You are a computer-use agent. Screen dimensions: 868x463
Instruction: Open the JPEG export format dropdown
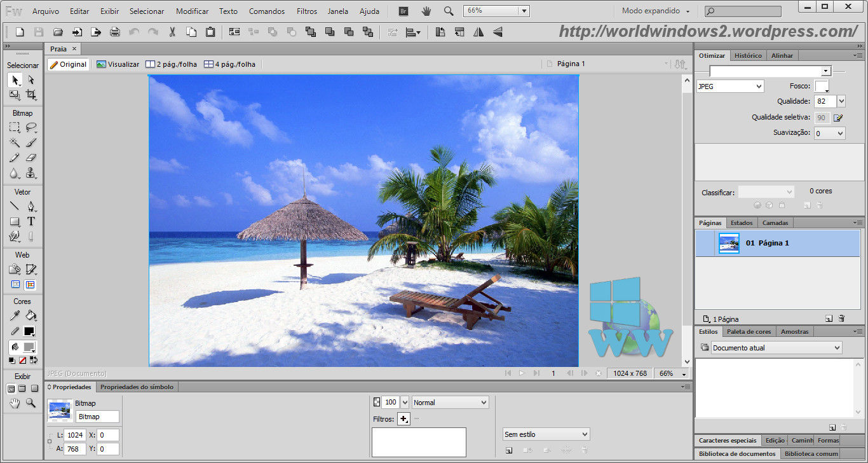730,86
